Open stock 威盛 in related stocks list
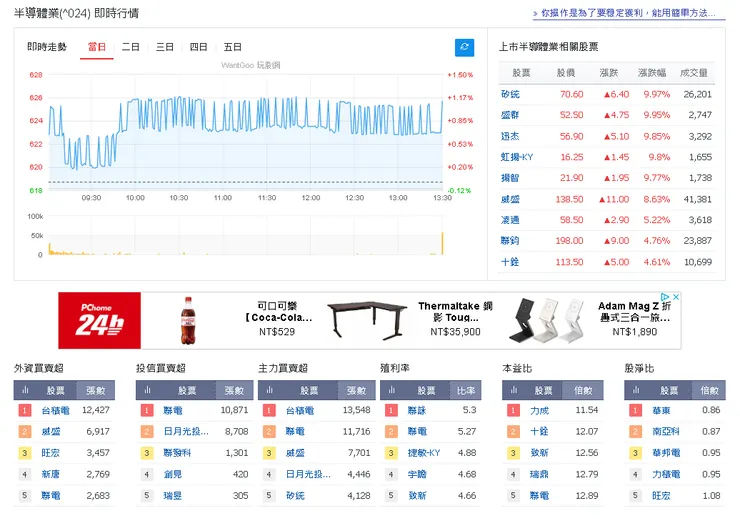 (510, 199)
